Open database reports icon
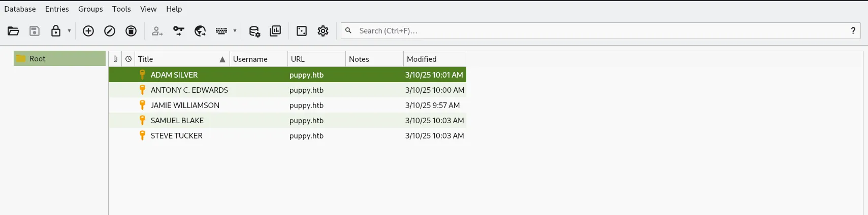This screenshot has width=868, height=215. [275, 31]
